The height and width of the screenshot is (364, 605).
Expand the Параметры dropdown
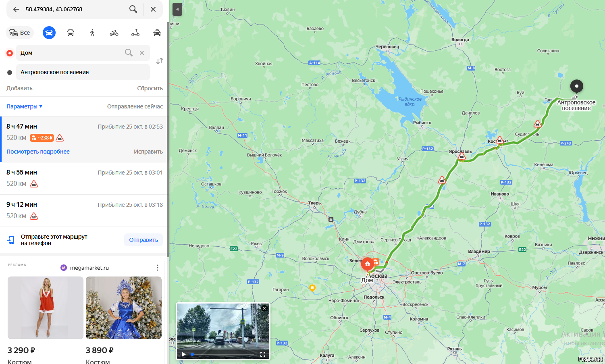coord(25,106)
